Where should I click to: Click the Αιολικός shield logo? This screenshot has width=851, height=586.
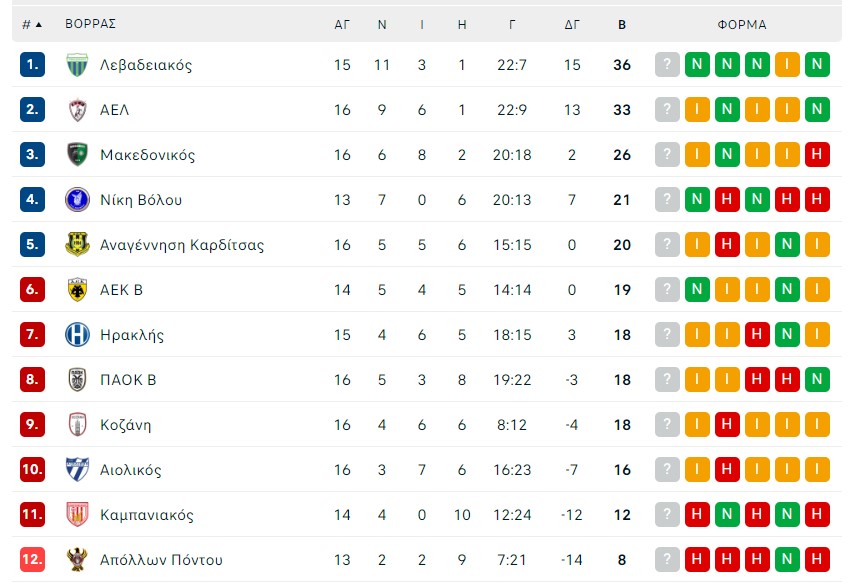[77, 470]
